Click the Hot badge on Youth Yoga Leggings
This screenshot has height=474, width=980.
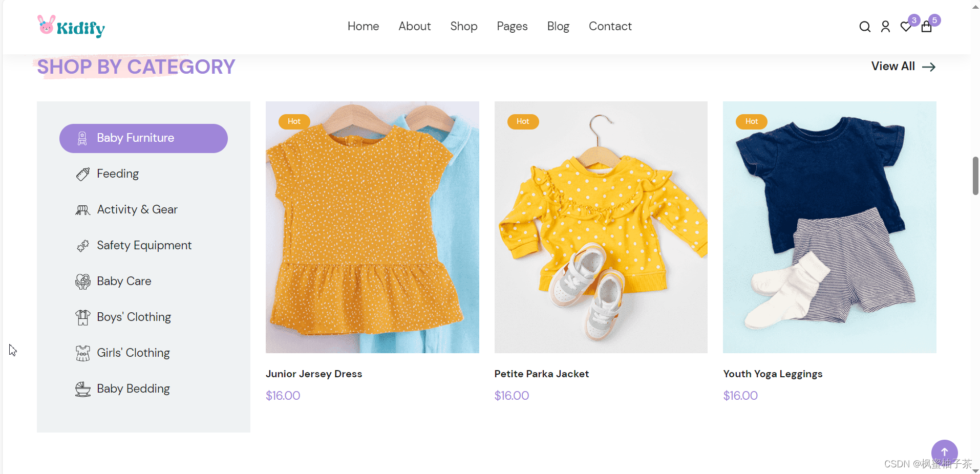coord(752,122)
